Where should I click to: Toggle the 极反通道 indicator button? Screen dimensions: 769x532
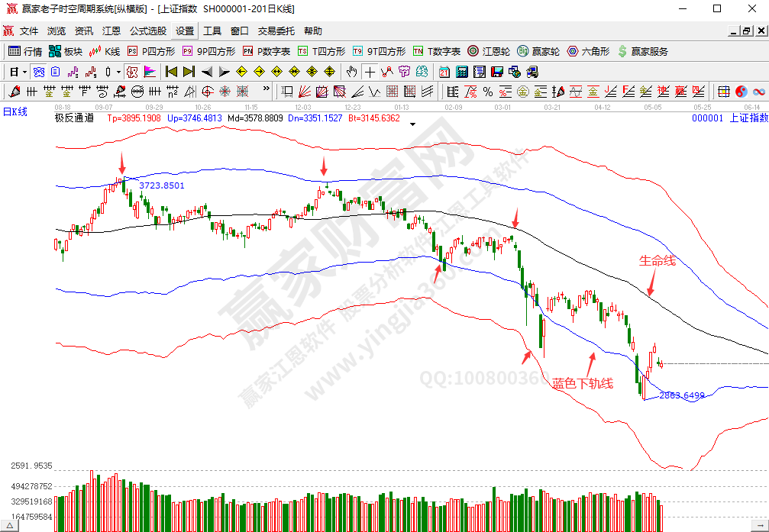[x=74, y=118]
